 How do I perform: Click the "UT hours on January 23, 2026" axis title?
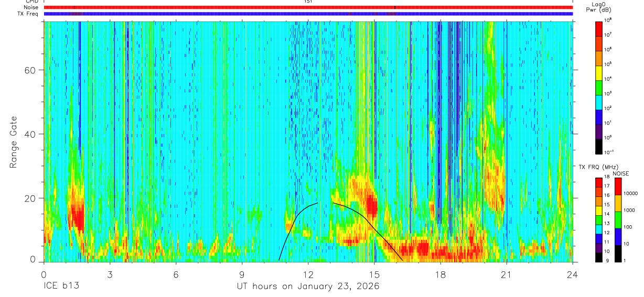click(307, 286)
